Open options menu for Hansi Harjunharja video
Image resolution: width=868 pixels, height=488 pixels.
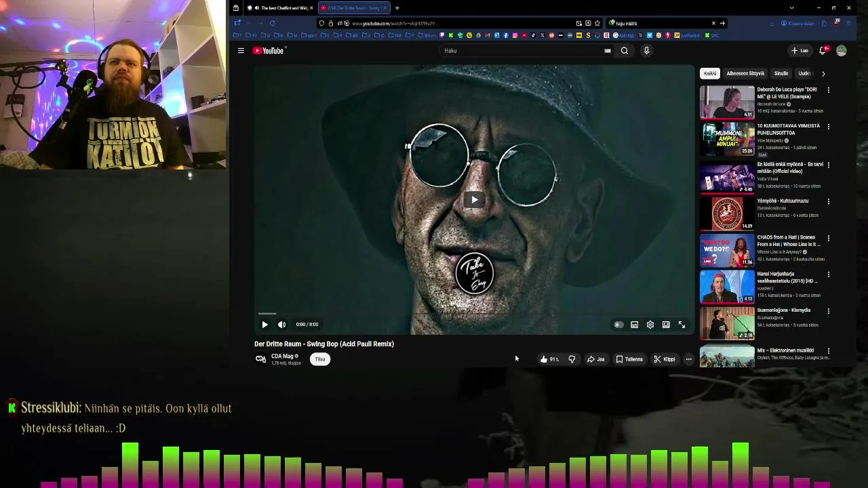[828, 274]
